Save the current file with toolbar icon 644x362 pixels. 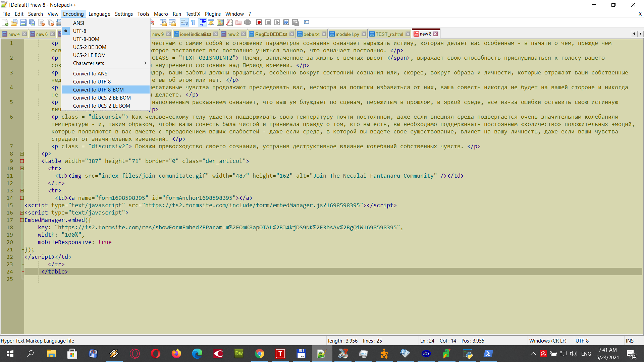click(23, 22)
